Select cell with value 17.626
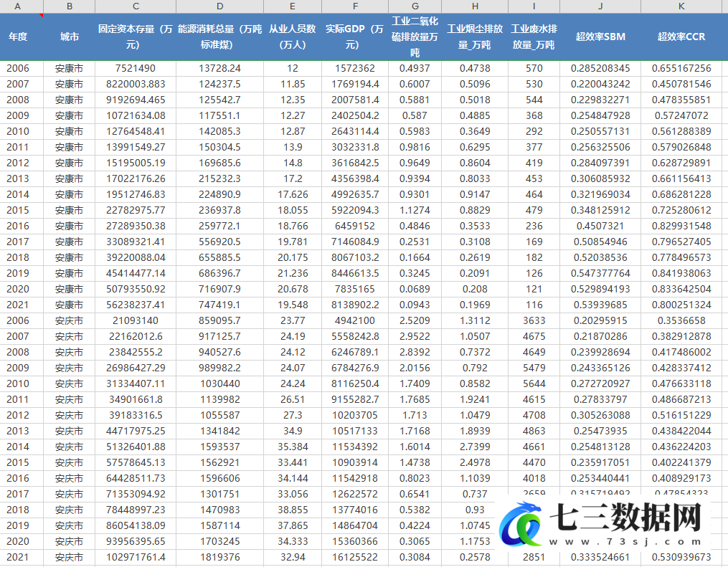Viewport: 728px width, 567px height. [x=293, y=194]
